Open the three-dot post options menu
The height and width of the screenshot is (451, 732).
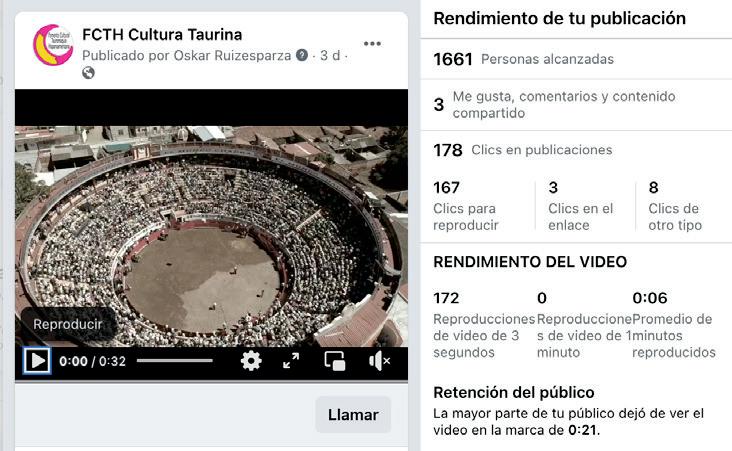[x=372, y=44]
